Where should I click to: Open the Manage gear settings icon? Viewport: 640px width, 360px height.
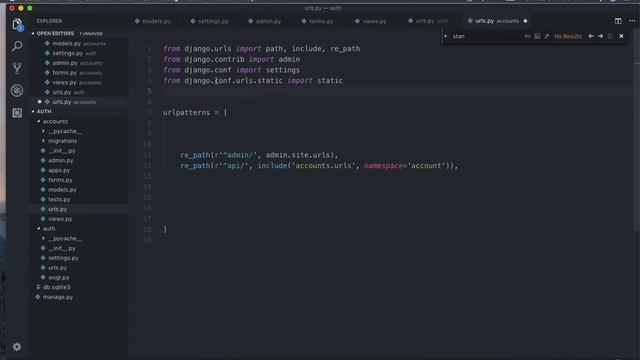(17, 347)
